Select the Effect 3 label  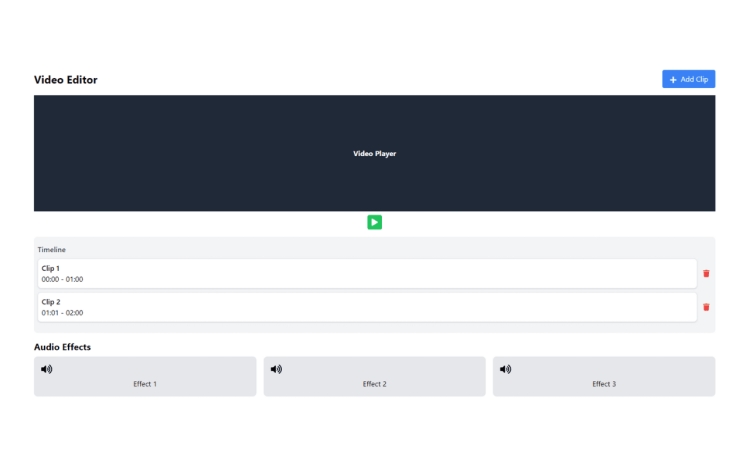tap(604, 384)
